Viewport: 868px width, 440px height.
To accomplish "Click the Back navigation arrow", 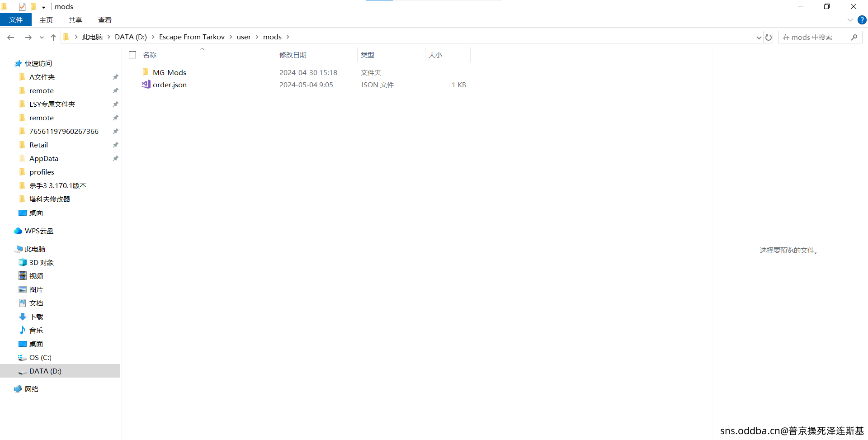I will pos(11,38).
